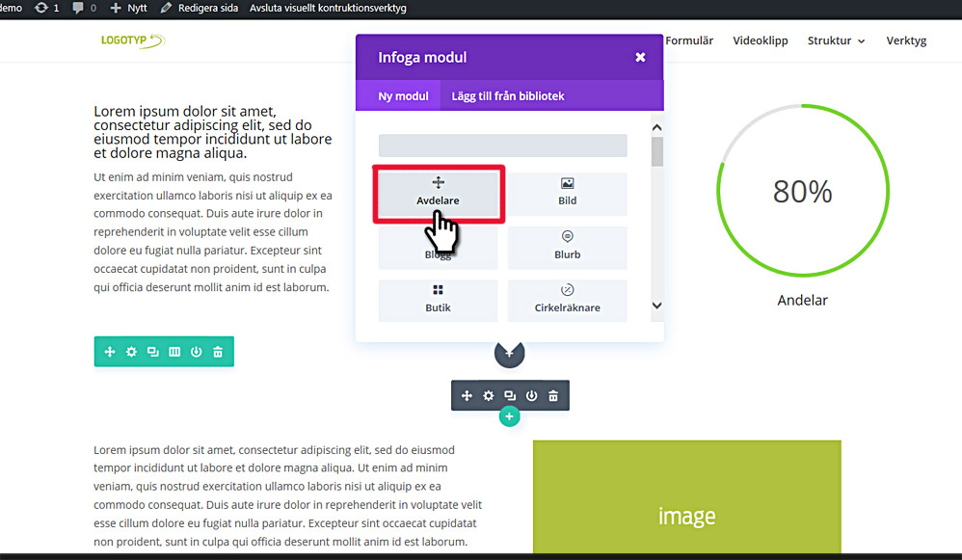Click the module search field
The image size is (962, 560).
click(x=502, y=146)
